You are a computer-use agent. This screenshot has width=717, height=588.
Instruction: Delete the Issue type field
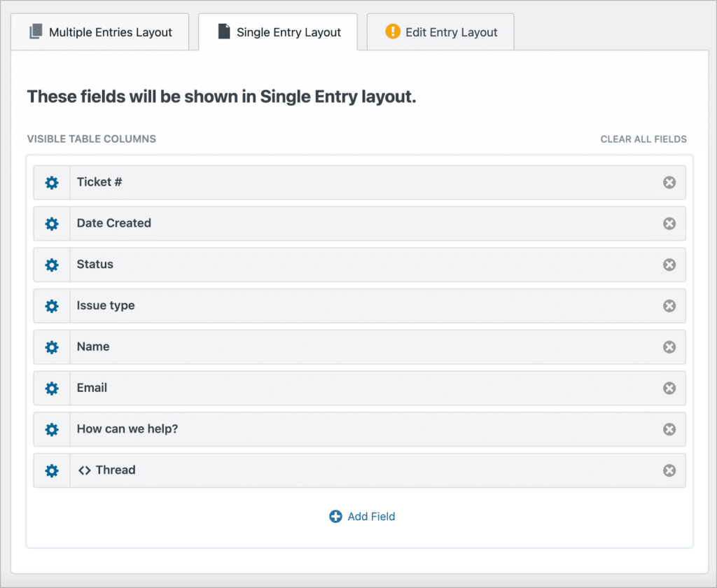(x=669, y=306)
